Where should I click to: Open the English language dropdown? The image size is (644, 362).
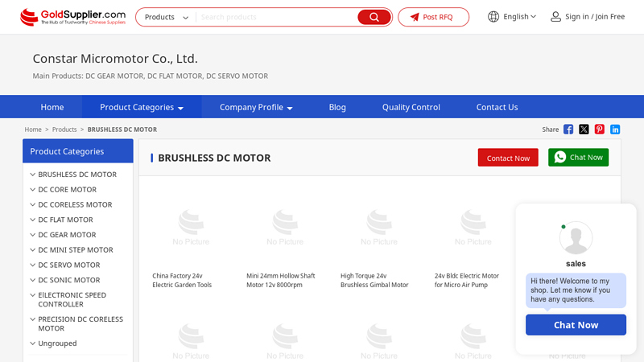(519, 17)
